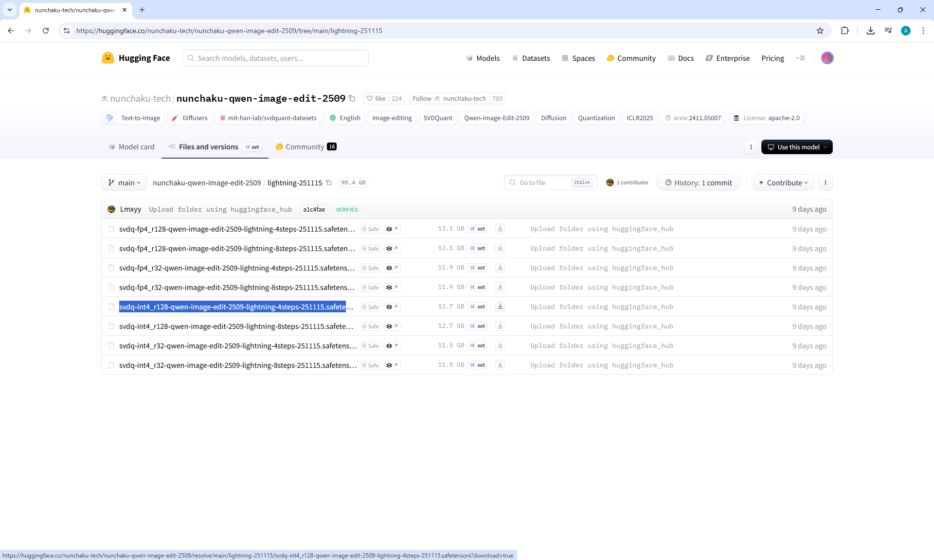Expand the Contribute dropdown
934x560 pixels.
click(x=783, y=183)
